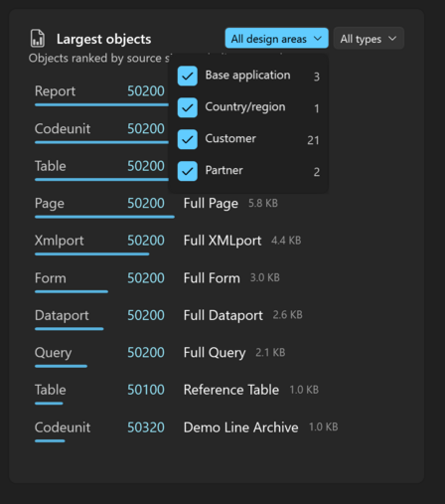Open the All types dropdown
Image resolution: width=445 pixels, height=504 pixels.
click(369, 39)
